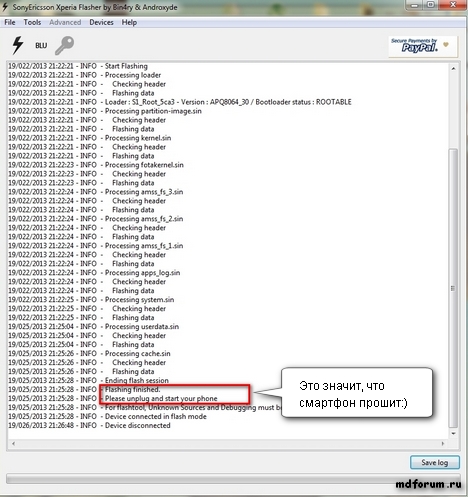Click the lightning bolt Flash device icon
The height and width of the screenshot is (497, 468).
pyautogui.click(x=18, y=45)
